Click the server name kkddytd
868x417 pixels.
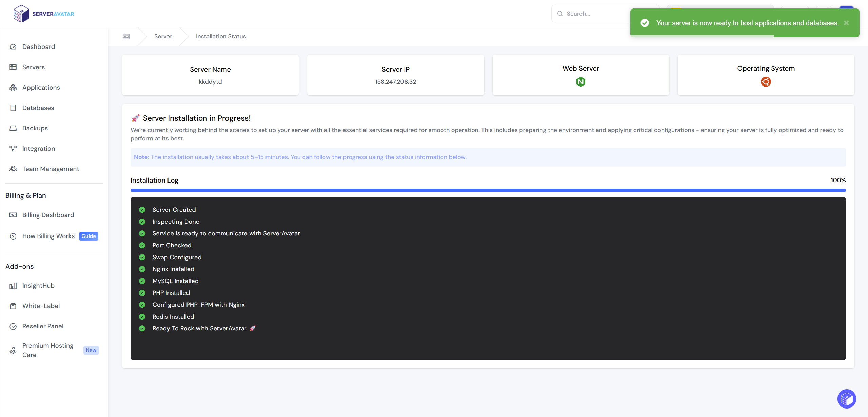210,82
